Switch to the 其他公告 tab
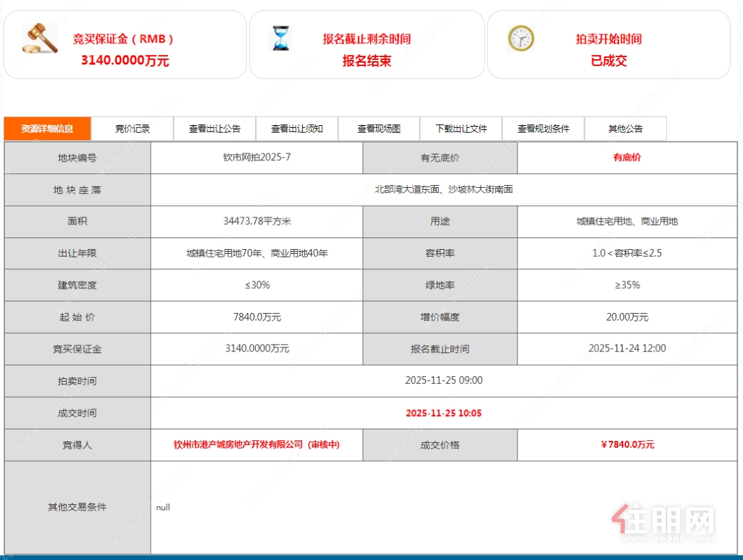 tap(625, 129)
